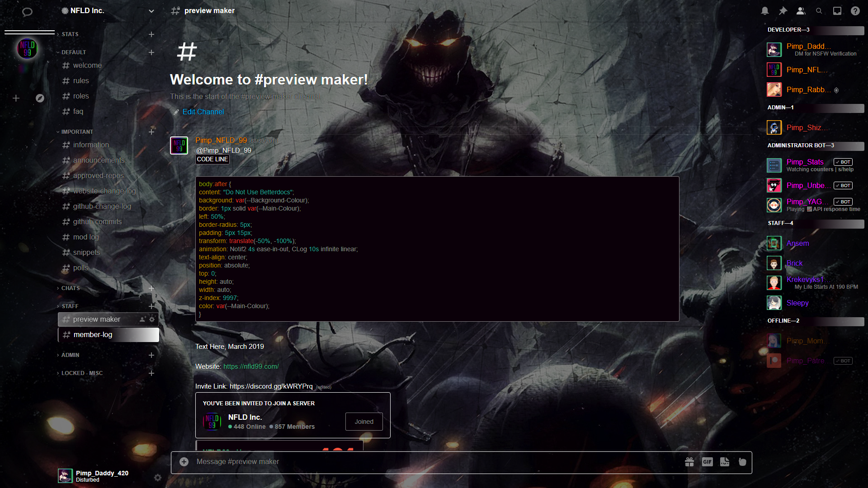Click the gift Nitro icon
The height and width of the screenshot is (488, 868).
point(689,462)
